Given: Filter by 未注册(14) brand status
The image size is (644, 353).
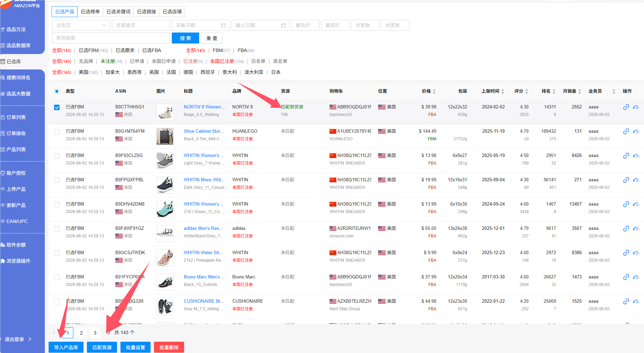Looking at the screenshot, I should point(112,61).
